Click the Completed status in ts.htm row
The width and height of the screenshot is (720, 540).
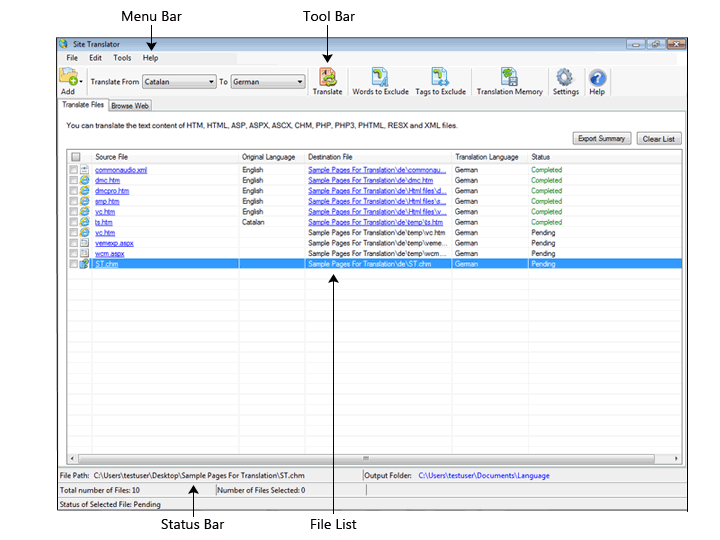[x=546, y=222]
